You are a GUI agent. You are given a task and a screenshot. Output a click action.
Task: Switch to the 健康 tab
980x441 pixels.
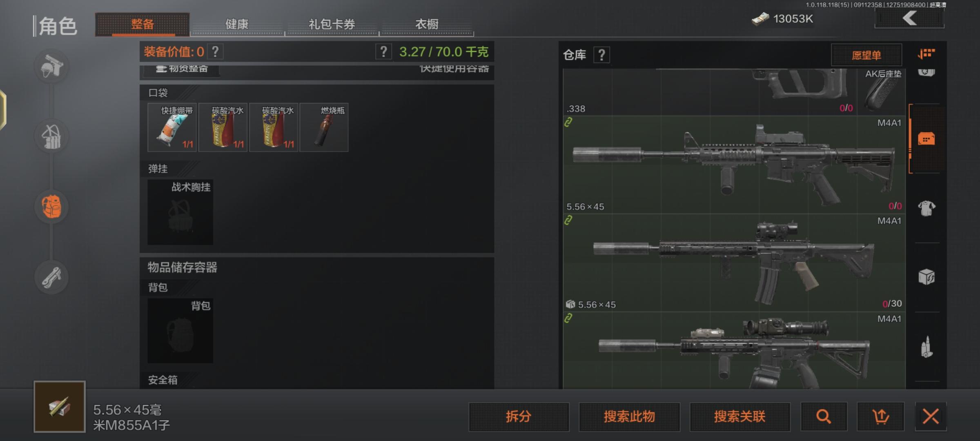tap(237, 24)
